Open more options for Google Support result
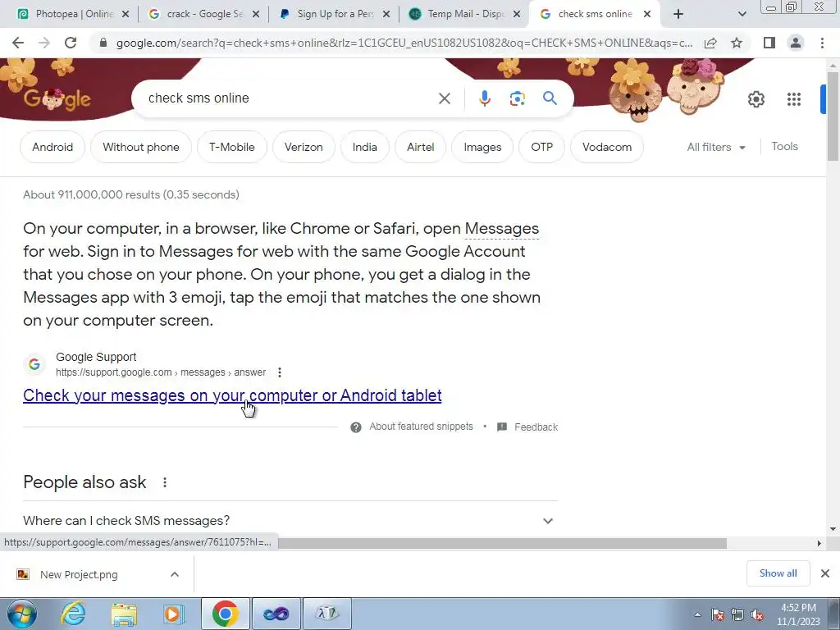 coord(279,372)
